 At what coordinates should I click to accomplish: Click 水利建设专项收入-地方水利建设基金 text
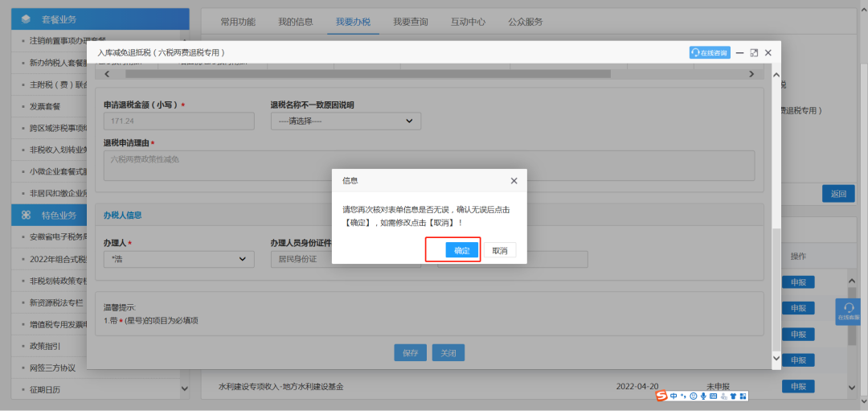(280, 387)
